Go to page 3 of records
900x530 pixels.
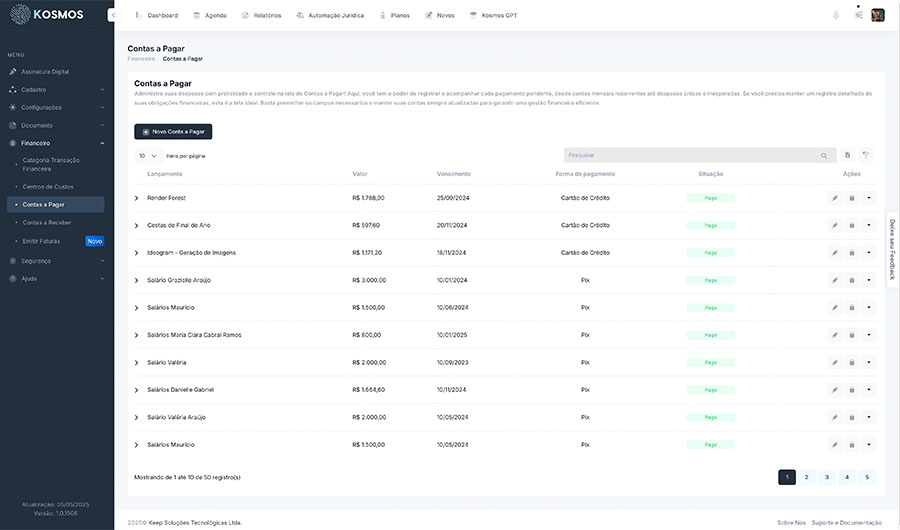point(827,477)
